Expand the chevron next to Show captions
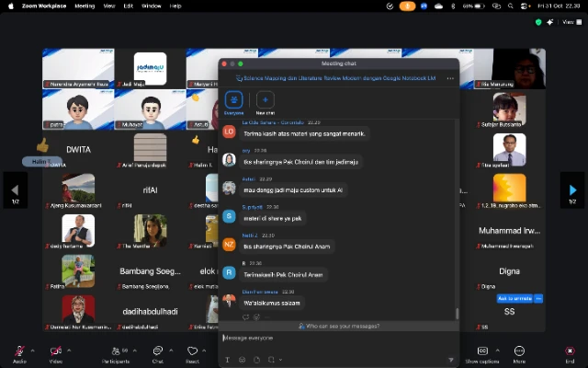 pos(498,351)
